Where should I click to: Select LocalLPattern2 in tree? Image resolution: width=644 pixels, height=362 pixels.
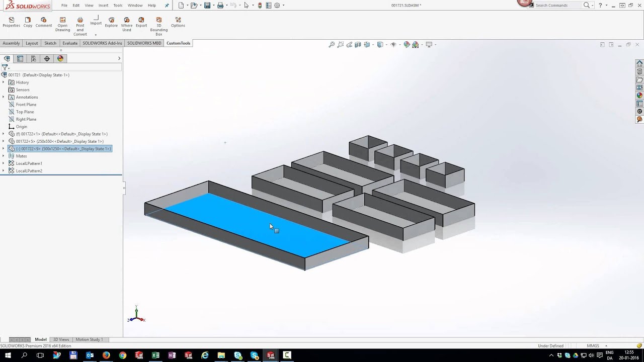point(29,170)
